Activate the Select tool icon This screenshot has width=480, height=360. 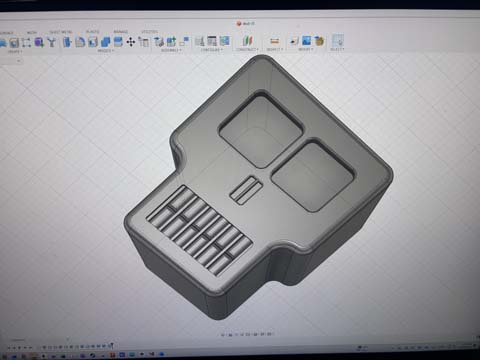pos(338,40)
